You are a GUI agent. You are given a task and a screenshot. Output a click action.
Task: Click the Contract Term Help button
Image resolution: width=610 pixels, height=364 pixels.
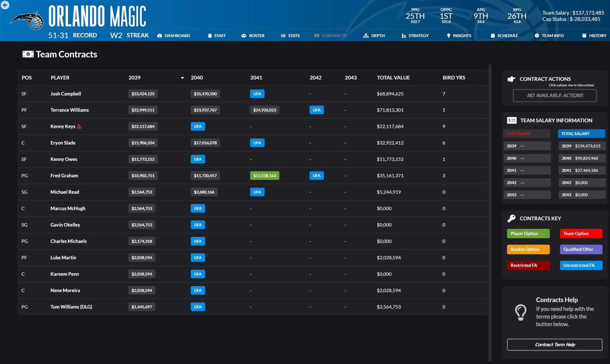554,344
